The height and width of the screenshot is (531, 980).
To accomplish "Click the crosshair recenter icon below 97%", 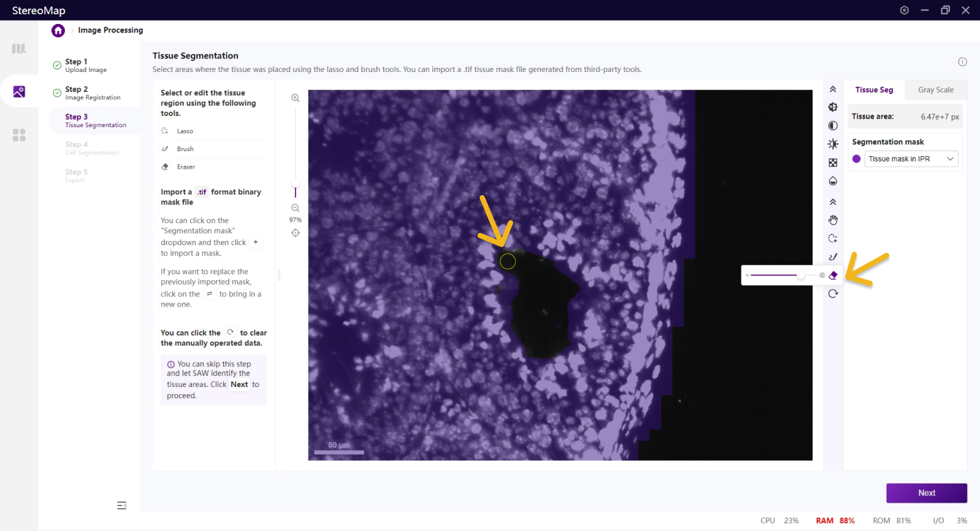I will coord(296,233).
